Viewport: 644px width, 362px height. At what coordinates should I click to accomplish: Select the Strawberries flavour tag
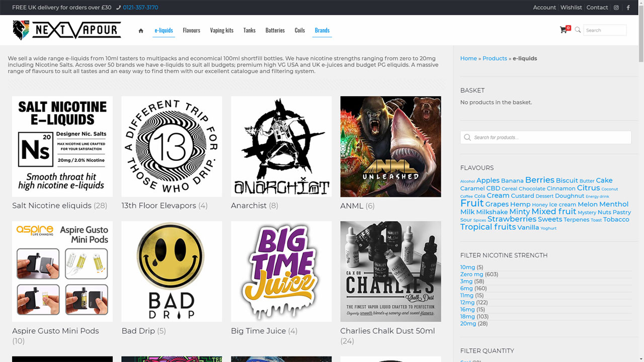coord(512,219)
